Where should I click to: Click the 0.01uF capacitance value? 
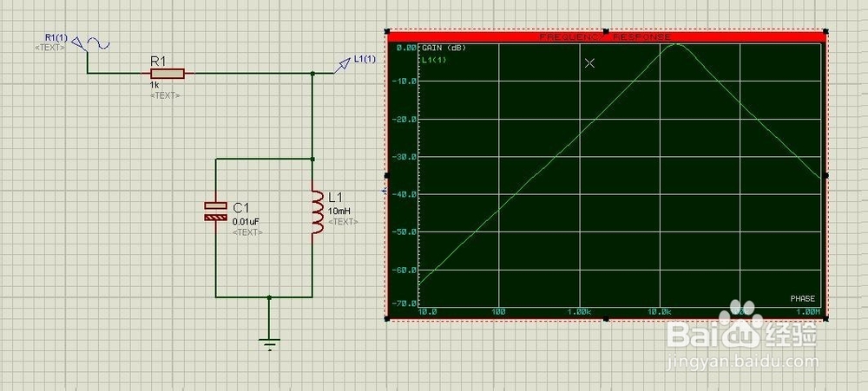pos(246,221)
